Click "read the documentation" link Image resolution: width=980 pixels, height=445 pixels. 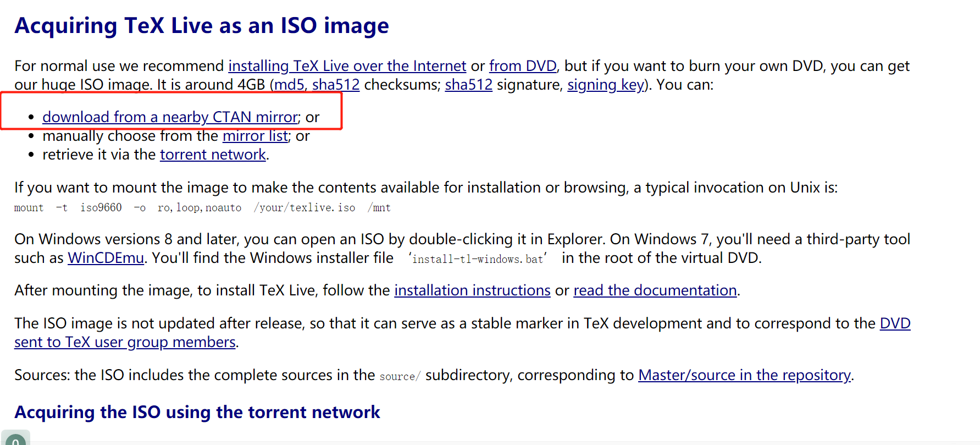click(655, 290)
